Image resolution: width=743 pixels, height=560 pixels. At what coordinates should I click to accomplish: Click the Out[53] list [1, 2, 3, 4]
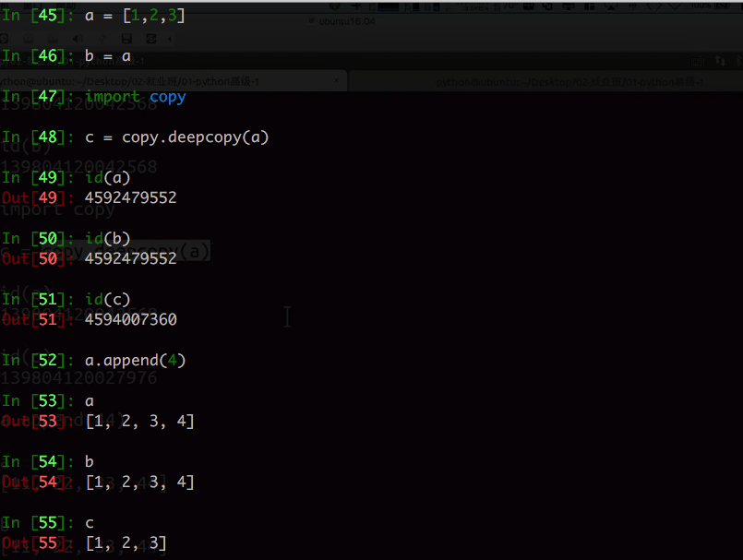[139, 422]
